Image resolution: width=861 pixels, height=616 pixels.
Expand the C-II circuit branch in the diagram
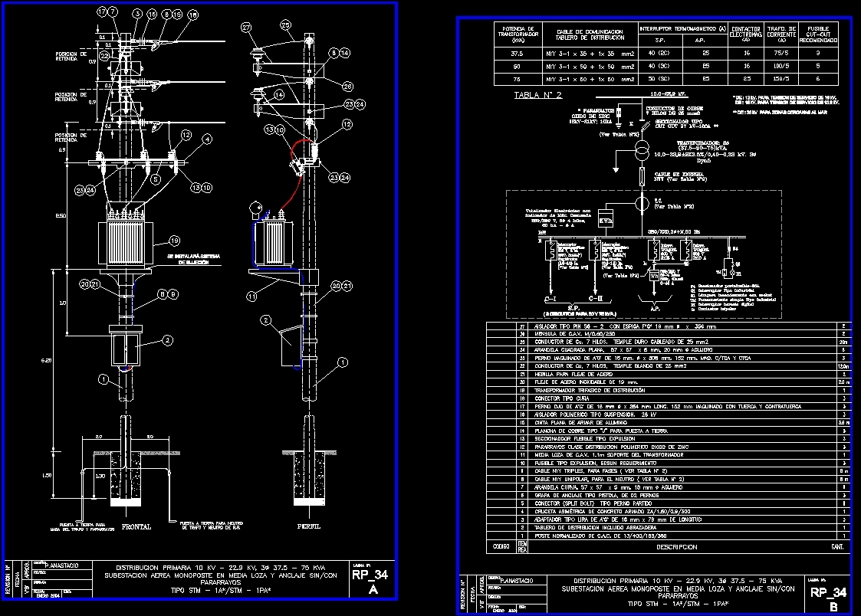click(595, 297)
